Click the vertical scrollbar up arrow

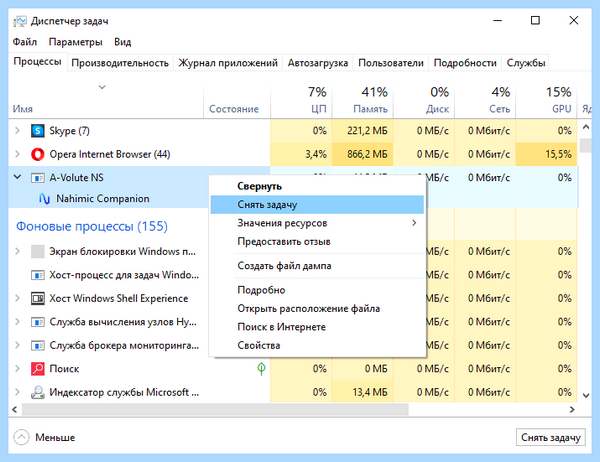click(x=586, y=127)
